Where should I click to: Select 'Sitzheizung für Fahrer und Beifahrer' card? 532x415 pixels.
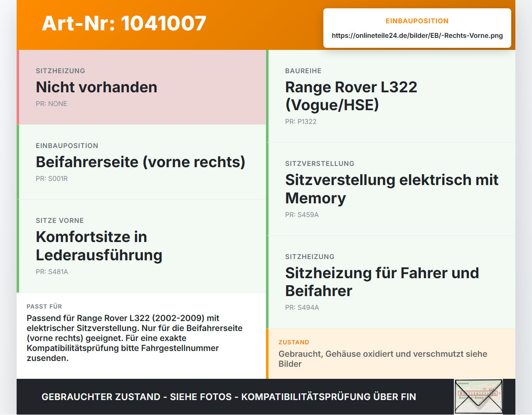pyautogui.click(x=391, y=282)
